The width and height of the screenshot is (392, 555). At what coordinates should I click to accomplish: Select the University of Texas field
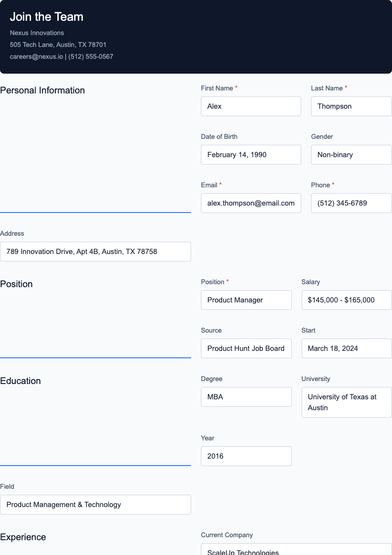346,402
